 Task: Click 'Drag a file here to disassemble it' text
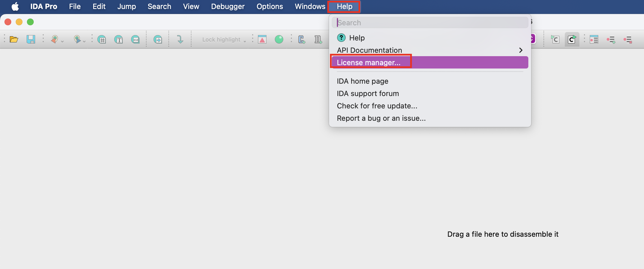[x=503, y=234]
